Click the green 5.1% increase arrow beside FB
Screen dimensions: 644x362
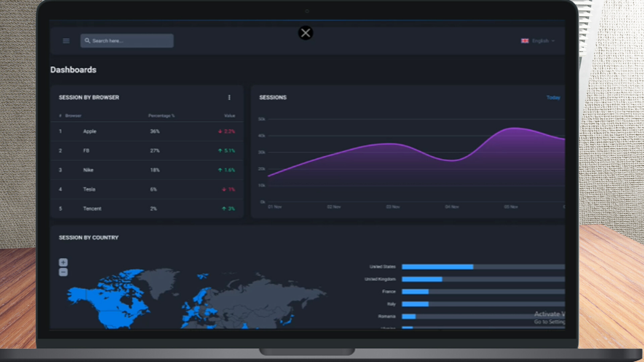click(x=220, y=150)
